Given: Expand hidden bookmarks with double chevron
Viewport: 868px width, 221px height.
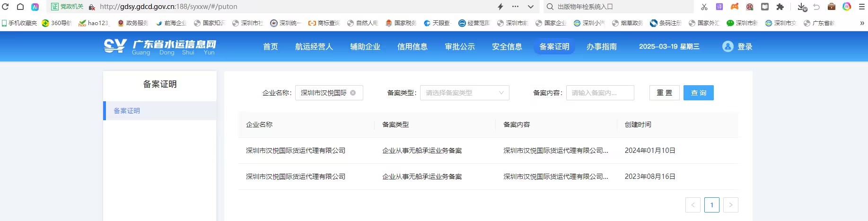Looking at the screenshot, I should [x=862, y=23].
